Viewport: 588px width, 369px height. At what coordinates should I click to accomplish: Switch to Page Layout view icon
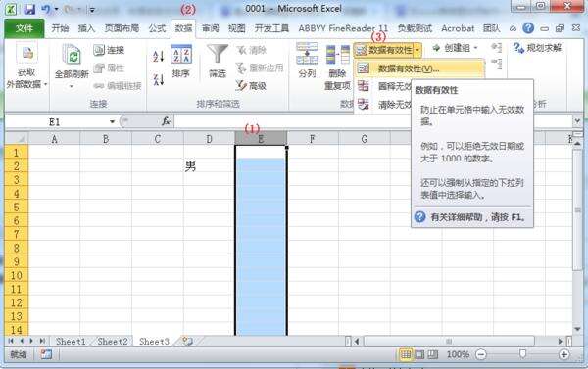419,354
